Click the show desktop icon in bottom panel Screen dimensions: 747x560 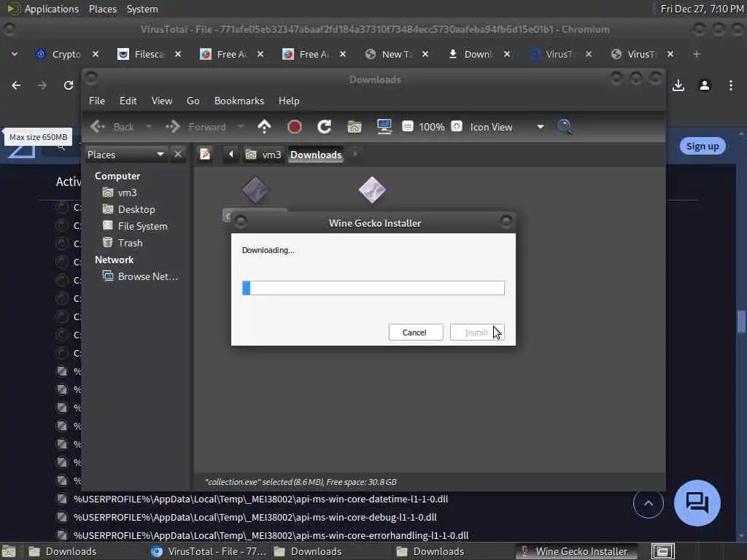(9, 551)
